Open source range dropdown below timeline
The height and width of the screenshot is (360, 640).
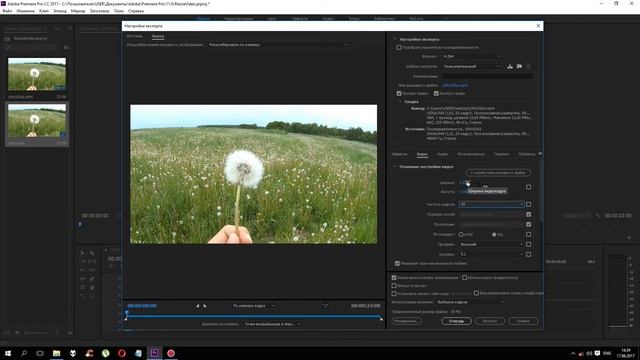pyautogui.click(x=272, y=324)
